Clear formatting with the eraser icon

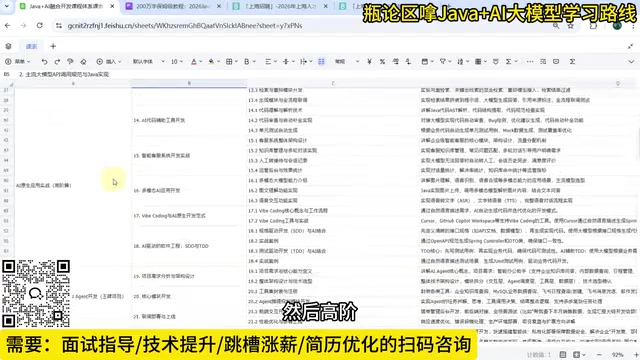point(83,62)
